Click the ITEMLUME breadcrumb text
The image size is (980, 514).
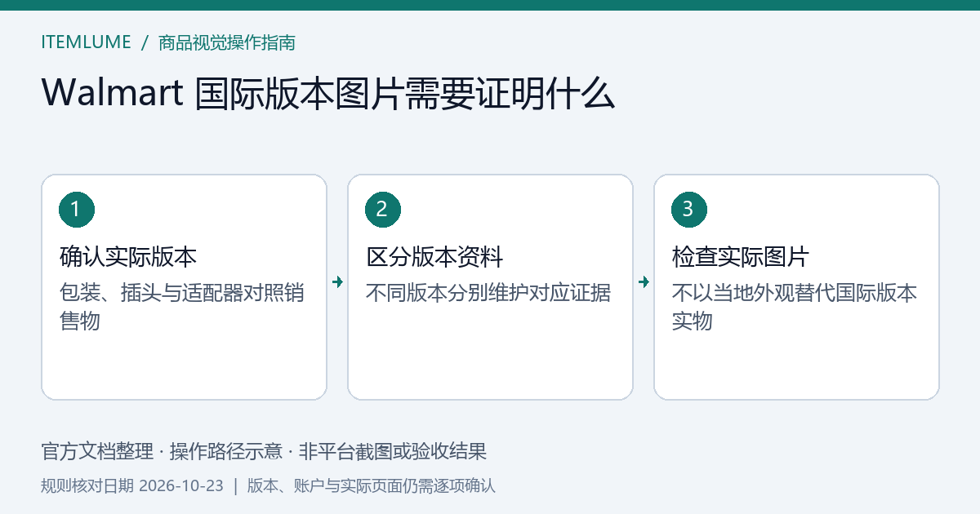pos(86,42)
